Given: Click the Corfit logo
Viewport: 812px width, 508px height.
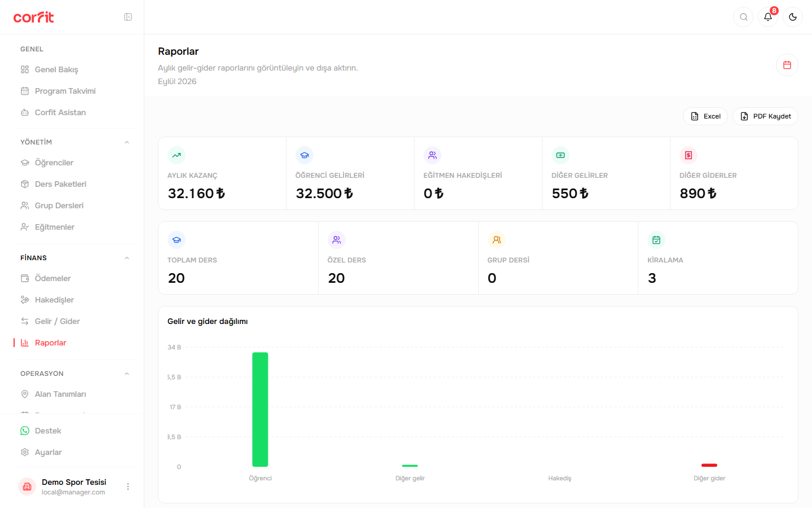Looking at the screenshot, I should 34,17.
